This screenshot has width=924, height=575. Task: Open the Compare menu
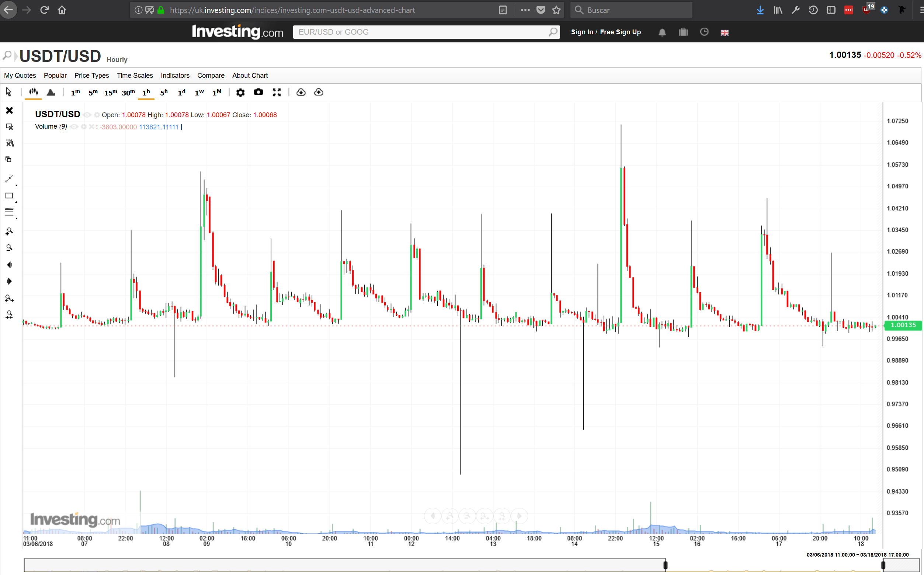tap(211, 75)
